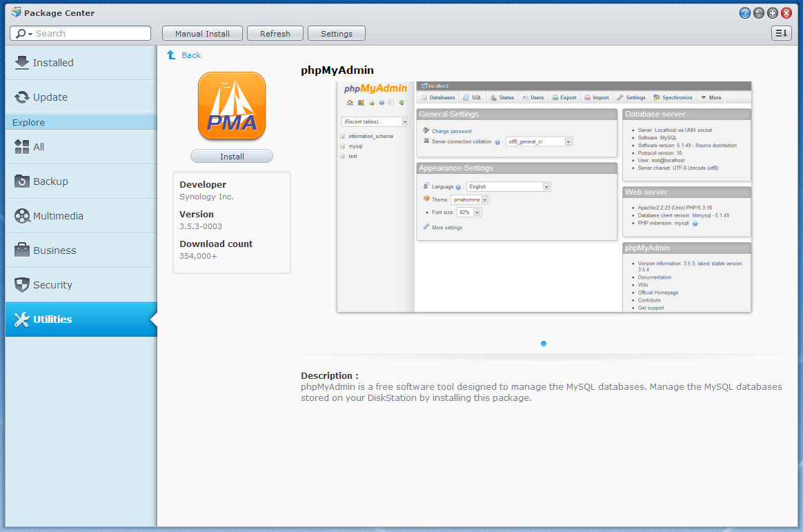
Task: Click the Back up-arrow icon
Action: tap(171, 55)
